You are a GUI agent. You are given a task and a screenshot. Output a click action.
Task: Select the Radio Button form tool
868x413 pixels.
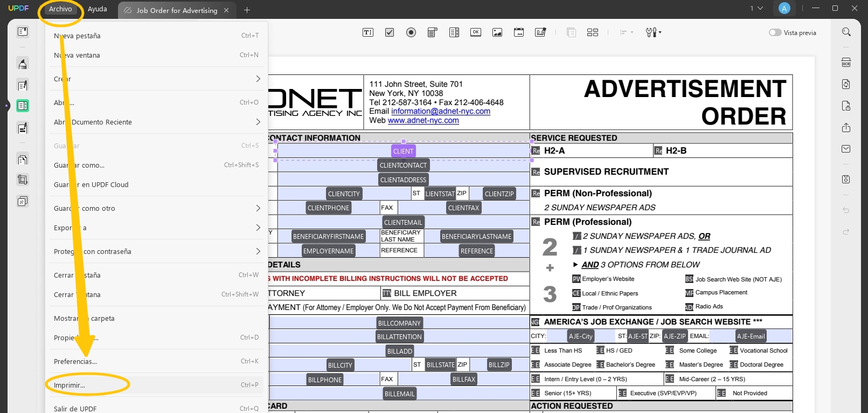411,32
